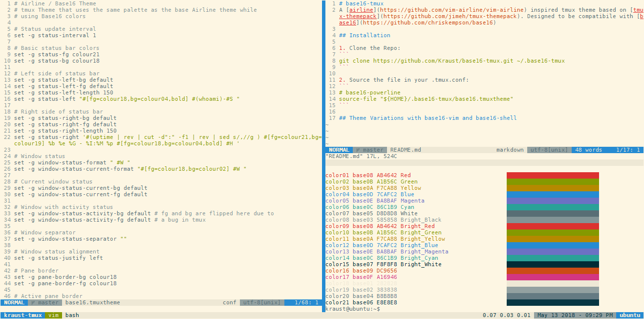
Task: Click the line set -g status-fg colour21
Action: (57, 54)
